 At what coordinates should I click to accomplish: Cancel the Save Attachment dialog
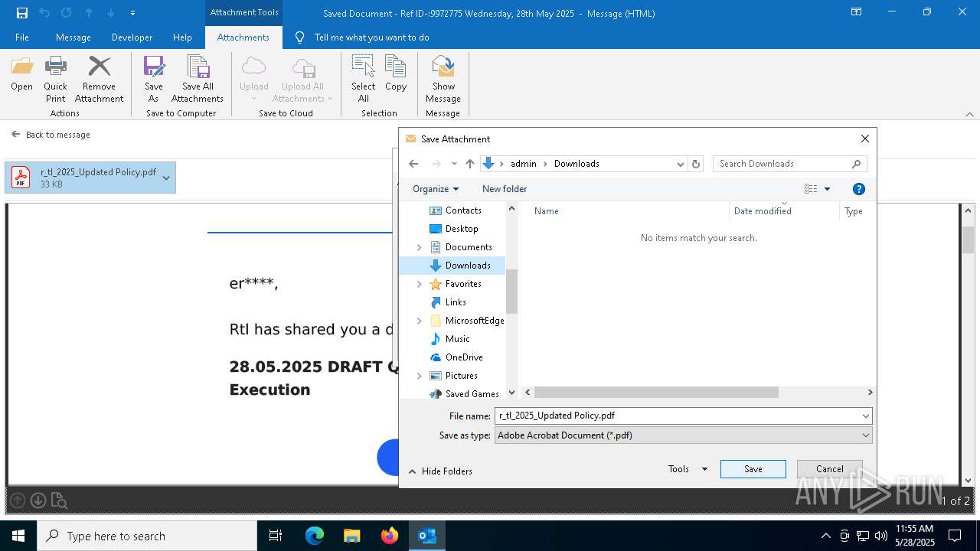tap(829, 469)
